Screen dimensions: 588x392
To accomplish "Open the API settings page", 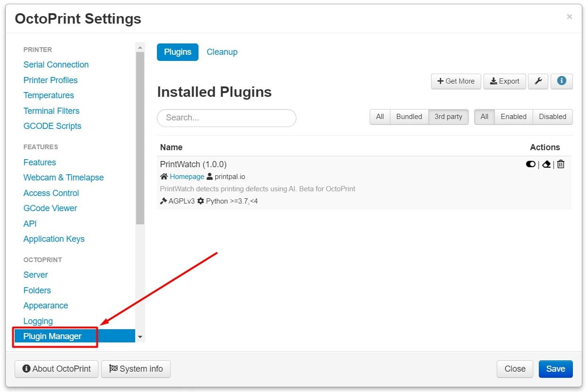I will [30, 224].
